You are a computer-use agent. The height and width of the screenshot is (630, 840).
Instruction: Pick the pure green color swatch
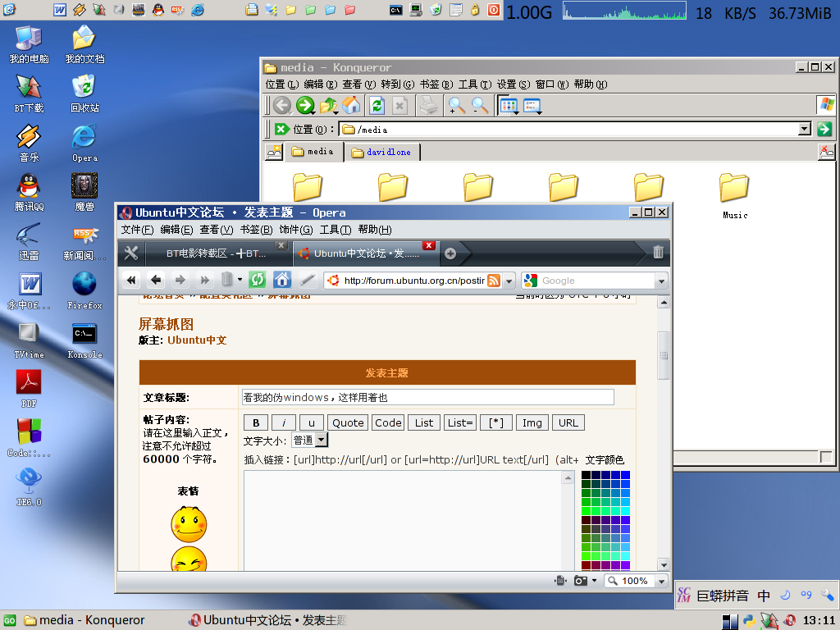pyautogui.click(x=586, y=511)
